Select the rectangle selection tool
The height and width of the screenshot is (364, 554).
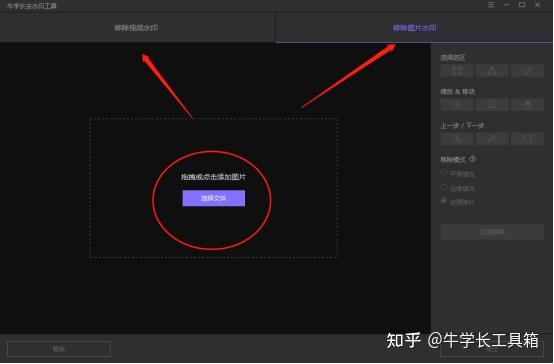click(457, 71)
